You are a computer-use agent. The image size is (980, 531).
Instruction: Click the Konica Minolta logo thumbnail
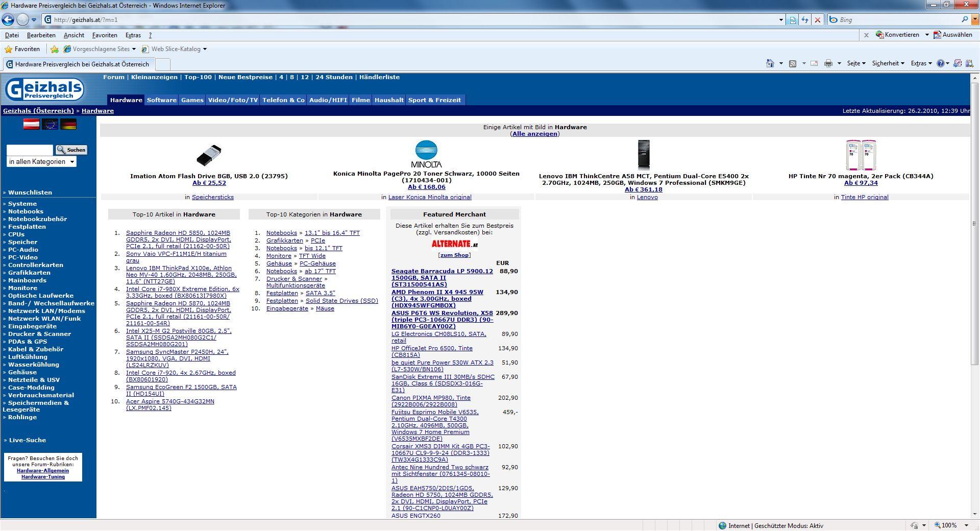[x=426, y=154]
